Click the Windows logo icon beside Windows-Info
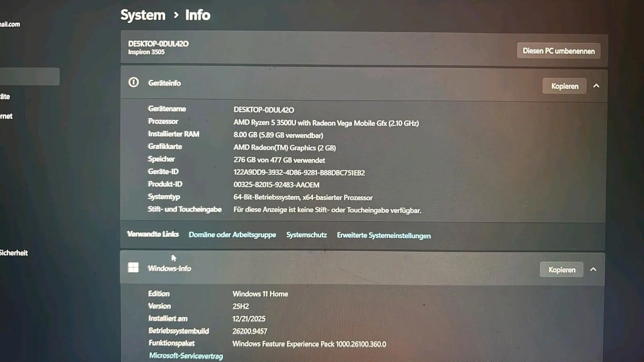Screen dimensions: 644x362 click(x=133, y=267)
